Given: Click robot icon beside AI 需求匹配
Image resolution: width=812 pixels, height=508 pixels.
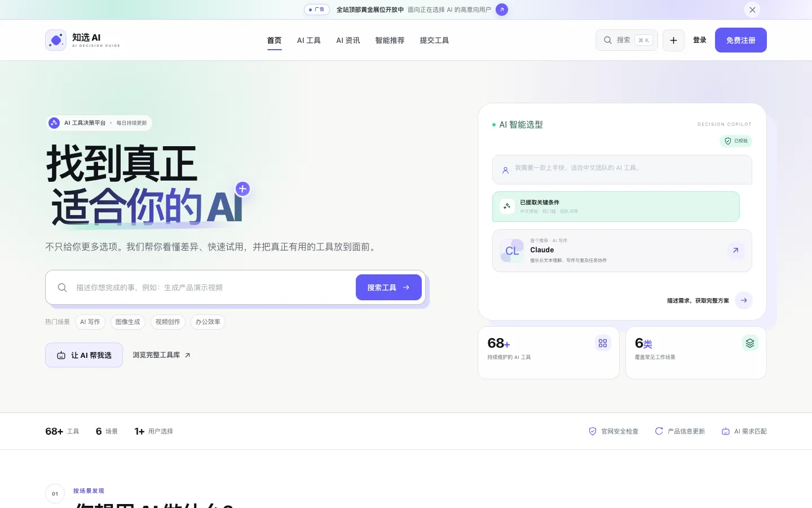Looking at the screenshot, I should pos(726,431).
